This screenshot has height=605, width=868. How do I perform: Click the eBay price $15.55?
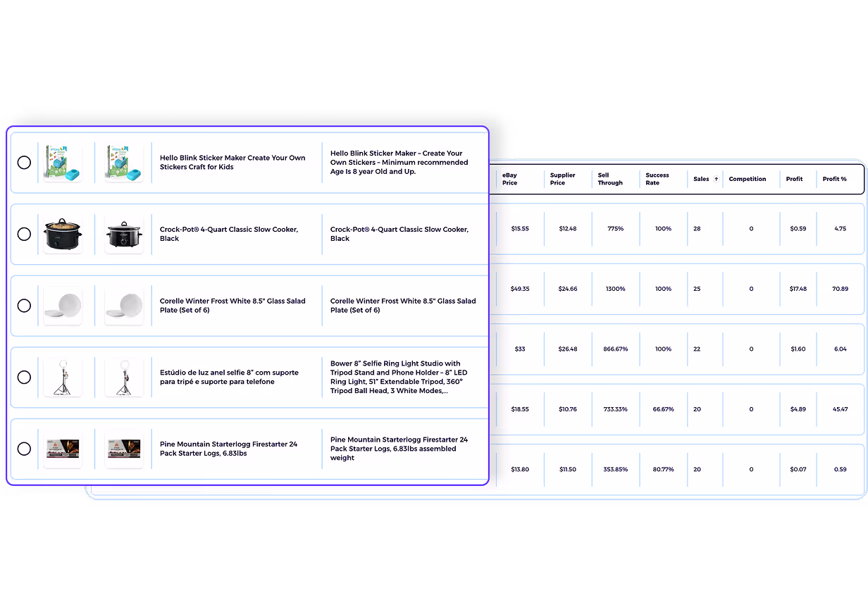pyautogui.click(x=520, y=229)
